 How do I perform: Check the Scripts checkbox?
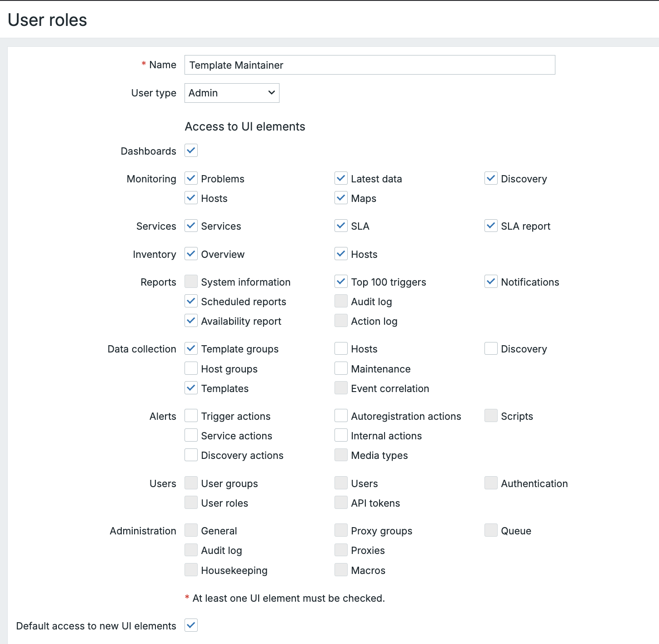[x=491, y=415]
